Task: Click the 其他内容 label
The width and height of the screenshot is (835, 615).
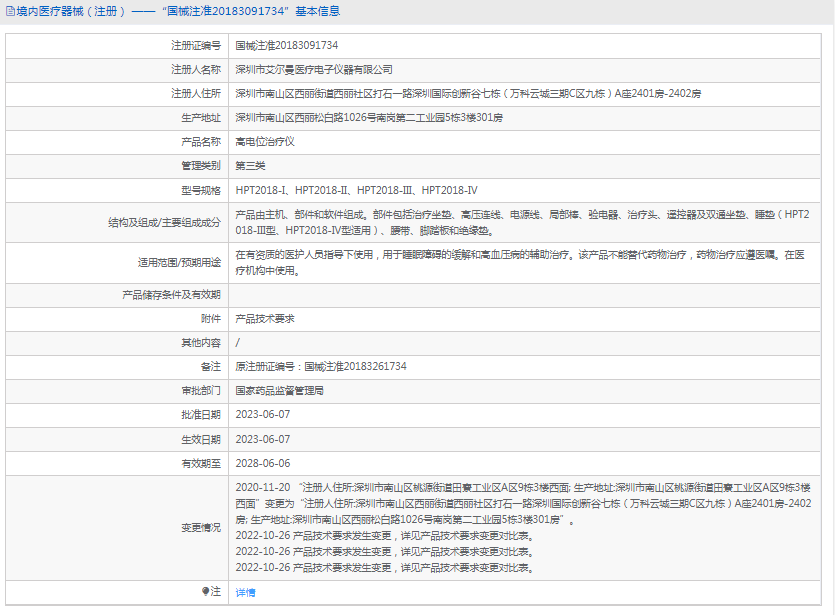Action: pos(201,342)
